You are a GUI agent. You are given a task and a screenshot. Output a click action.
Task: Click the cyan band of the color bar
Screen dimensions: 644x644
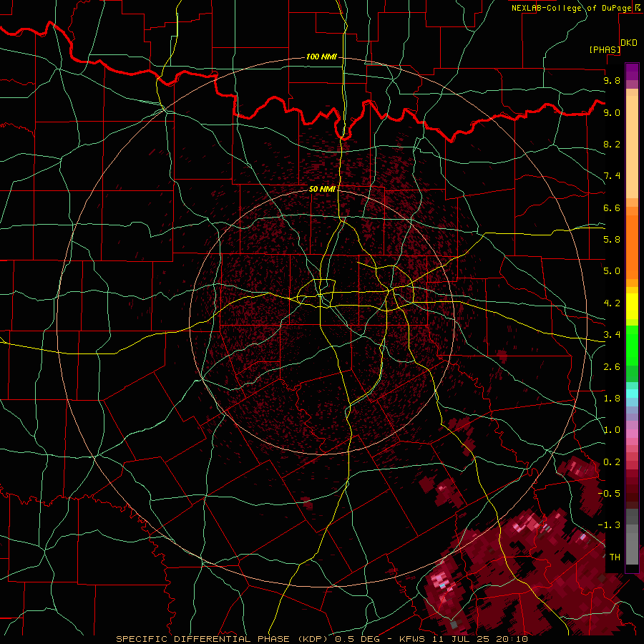(x=632, y=394)
